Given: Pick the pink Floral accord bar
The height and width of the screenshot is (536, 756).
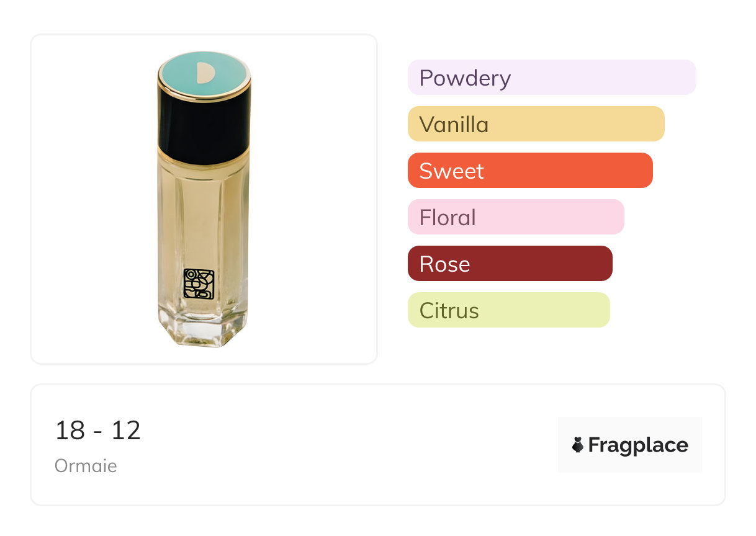Looking at the screenshot, I should [515, 217].
